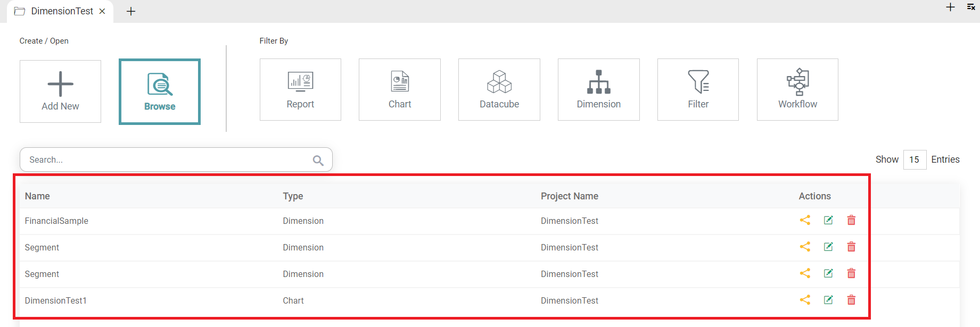Filter the list by Chart
Image resolution: width=980 pixels, height=327 pixels.
click(x=399, y=89)
